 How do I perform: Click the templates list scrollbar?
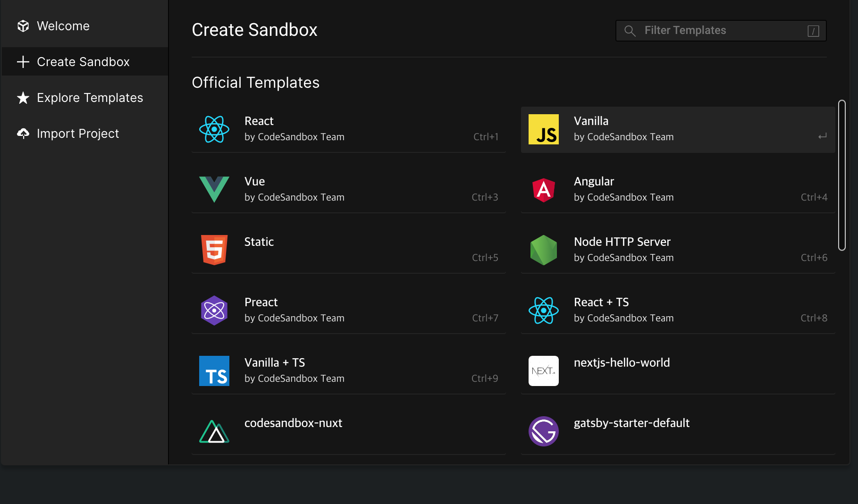coord(841,175)
